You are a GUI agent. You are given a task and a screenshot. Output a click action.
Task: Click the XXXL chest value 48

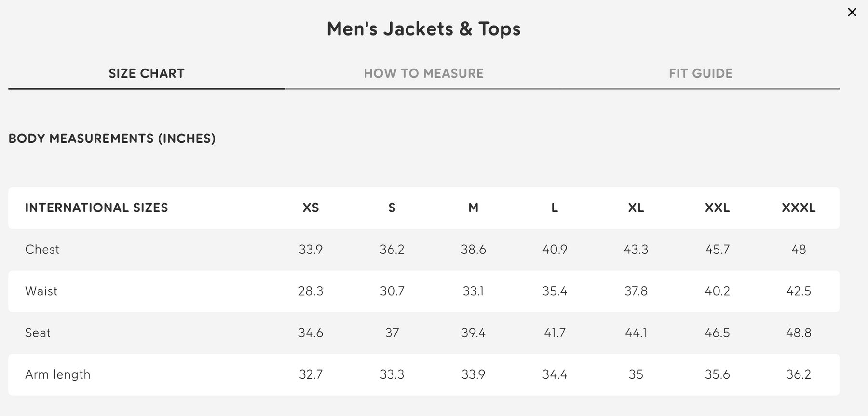tap(799, 250)
